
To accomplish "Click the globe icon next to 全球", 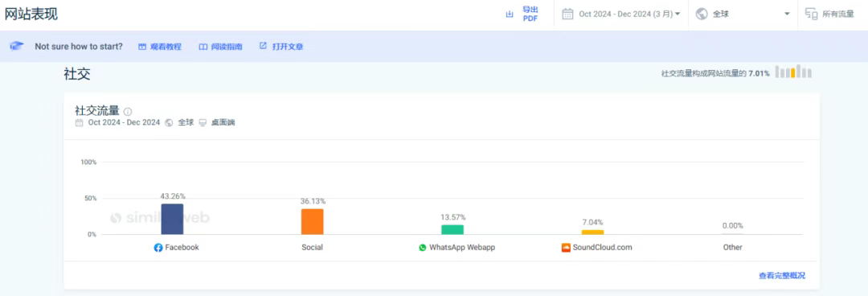I will pyautogui.click(x=702, y=14).
